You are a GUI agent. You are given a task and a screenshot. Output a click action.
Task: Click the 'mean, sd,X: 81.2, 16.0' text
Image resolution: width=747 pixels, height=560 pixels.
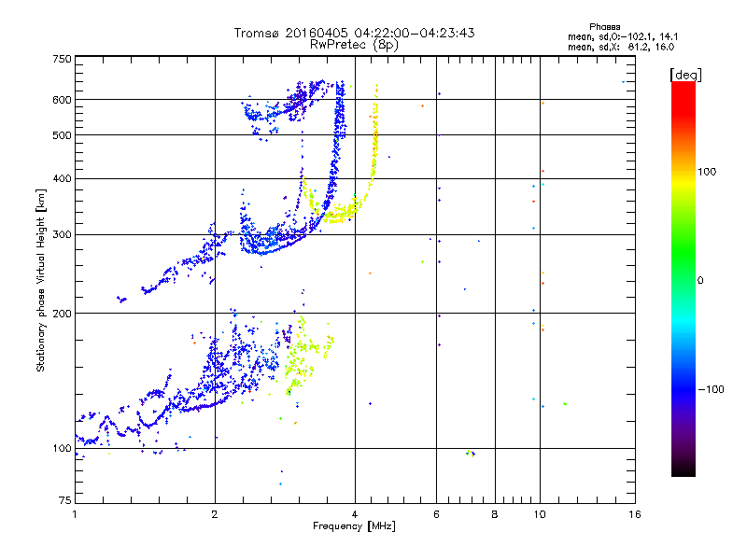pyautogui.click(x=621, y=48)
